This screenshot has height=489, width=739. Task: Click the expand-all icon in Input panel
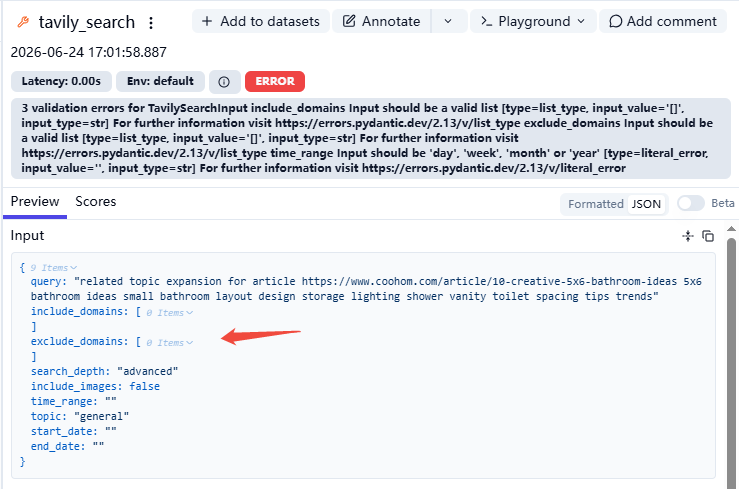pyautogui.click(x=688, y=236)
